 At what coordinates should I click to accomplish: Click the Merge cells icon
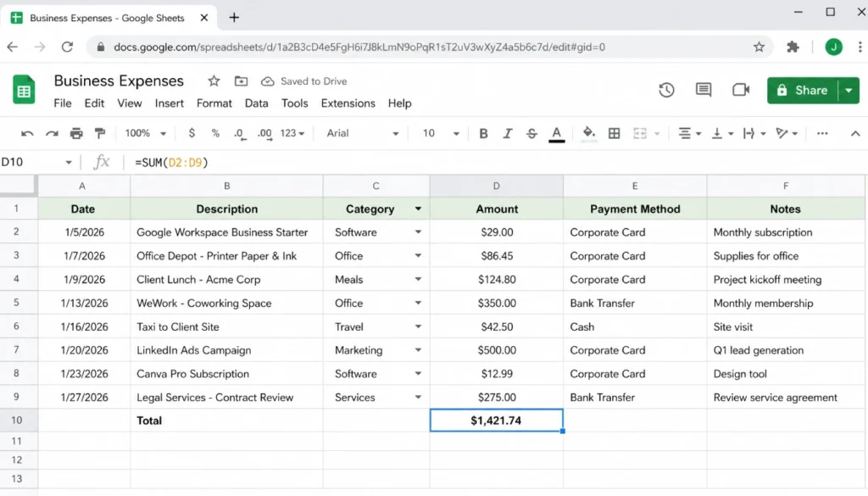pos(640,133)
